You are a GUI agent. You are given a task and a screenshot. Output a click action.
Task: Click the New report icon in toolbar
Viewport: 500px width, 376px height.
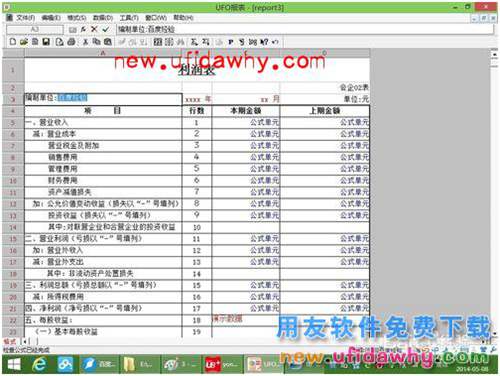coord(13,42)
